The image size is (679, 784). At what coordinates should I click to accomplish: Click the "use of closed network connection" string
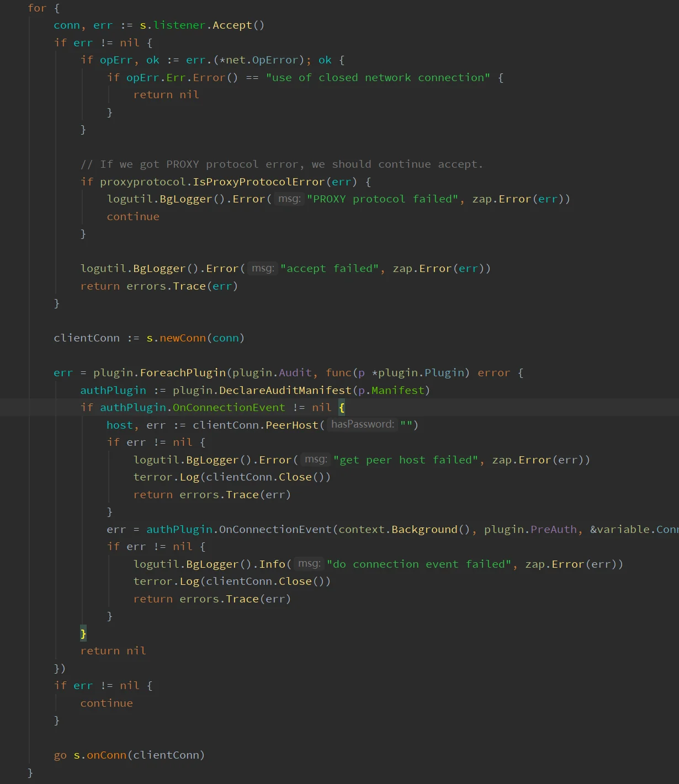(378, 78)
